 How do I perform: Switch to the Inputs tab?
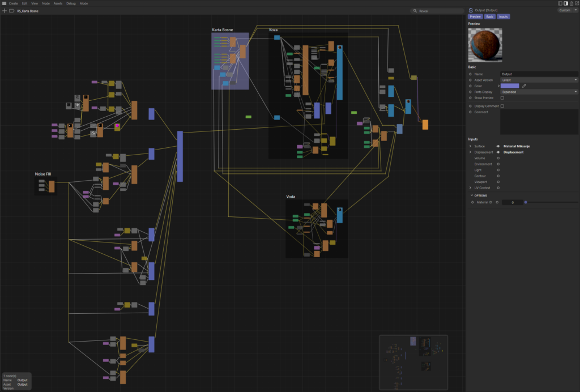pos(503,16)
